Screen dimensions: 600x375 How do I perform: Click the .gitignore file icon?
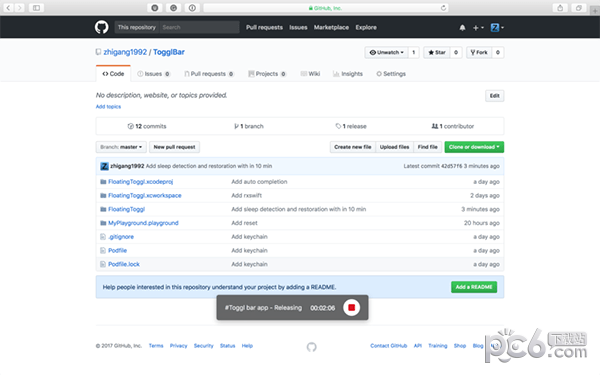(103, 237)
